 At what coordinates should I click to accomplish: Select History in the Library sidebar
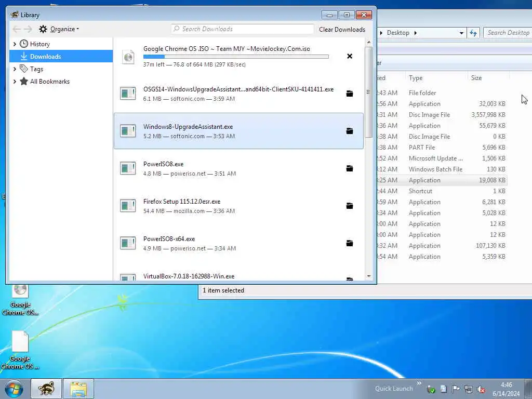[x=39, y=44]
